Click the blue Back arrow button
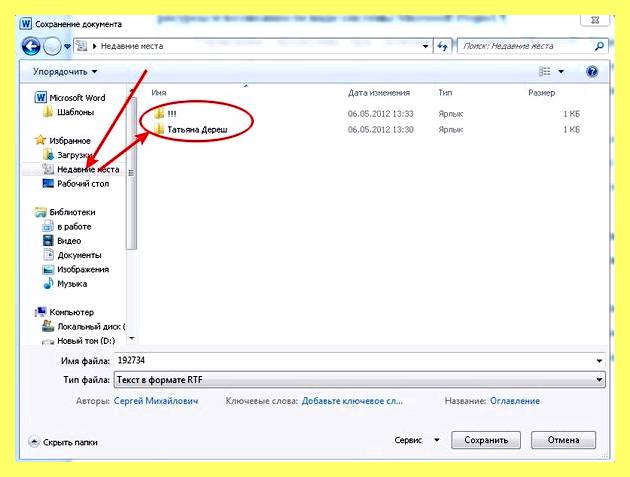630x477 pixels. tap(31, 47)
